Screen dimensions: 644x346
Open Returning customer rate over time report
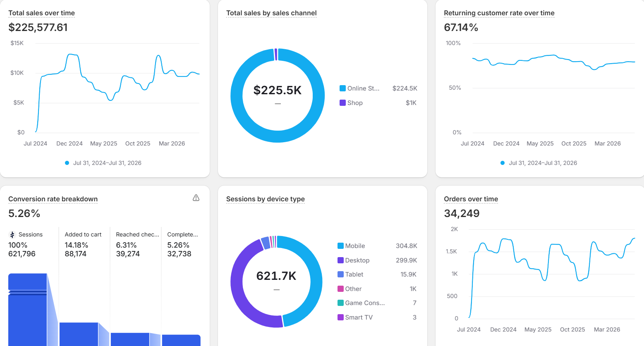pyautogui.click(x=499, y=13)
